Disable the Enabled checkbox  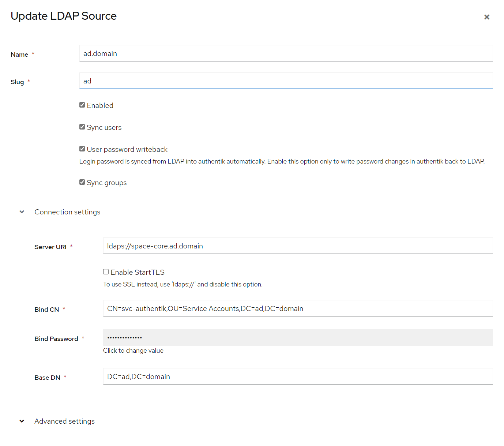(x=82, y=105)
